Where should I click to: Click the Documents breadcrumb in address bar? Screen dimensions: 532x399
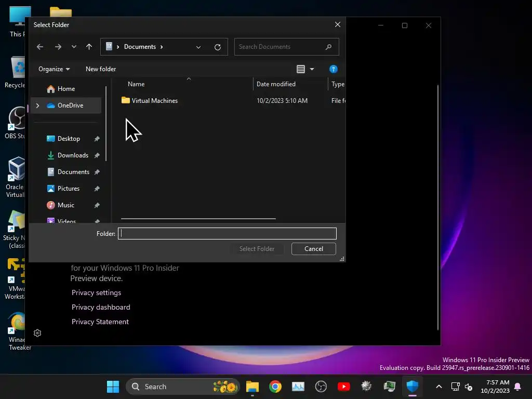point(140,46)
